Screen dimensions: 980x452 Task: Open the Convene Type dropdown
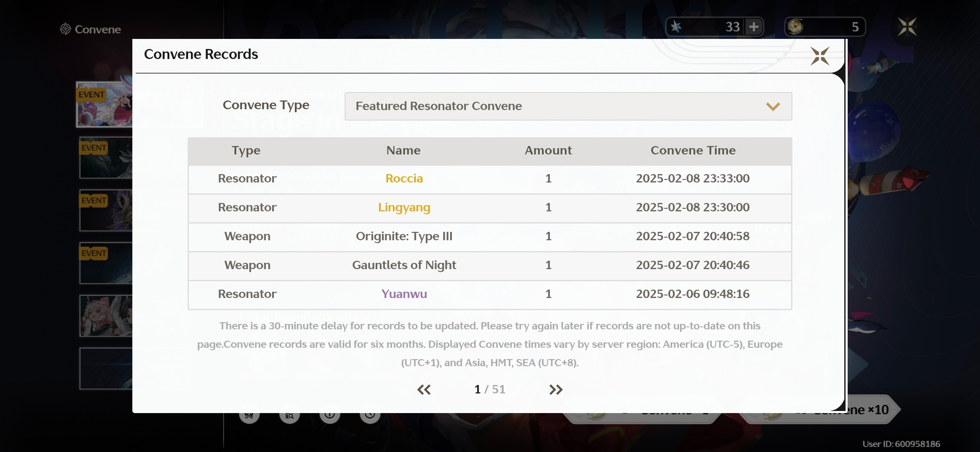[x=568, y=106]
